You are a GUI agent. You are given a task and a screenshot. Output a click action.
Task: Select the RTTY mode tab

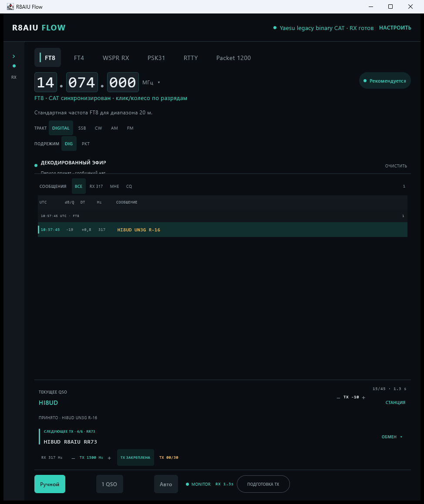[x=191, y=58]
